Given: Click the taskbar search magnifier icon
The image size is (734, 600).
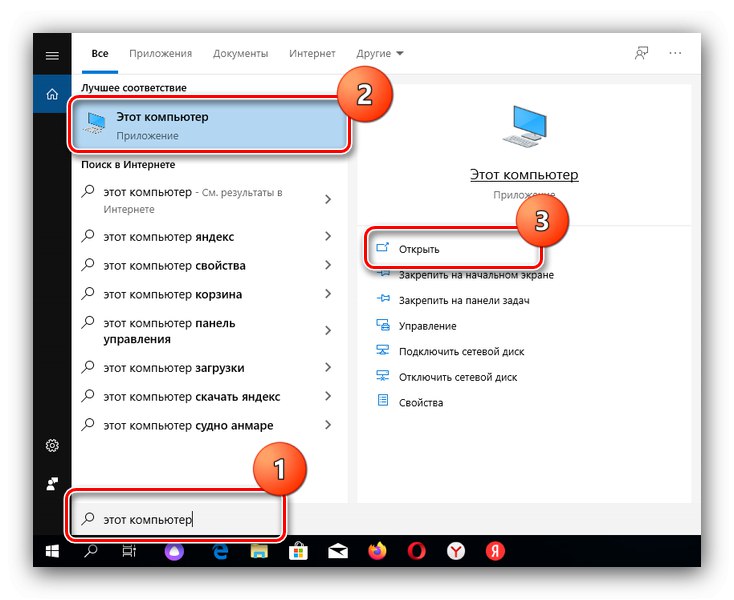Looking at the screenshot, I should point(90,551).
